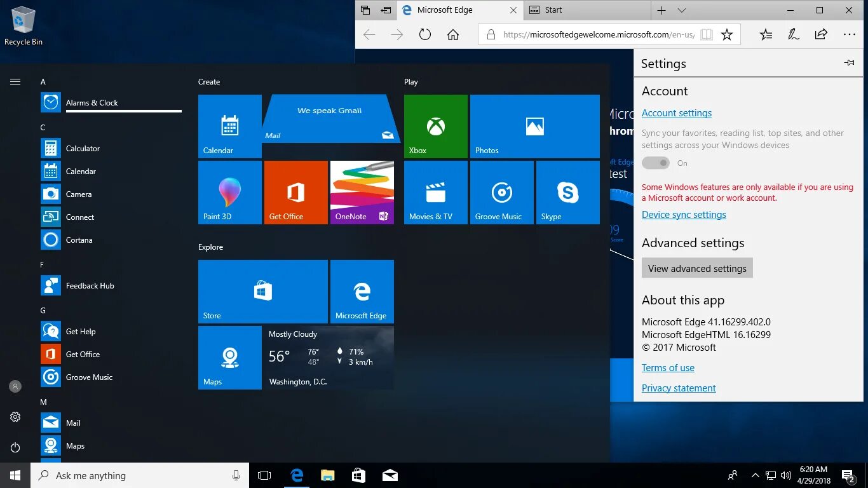Open the volume control in tray
Image resolution: width=868 pixels, height=488 pixels.
pyautogui.click(x=786, y=475)
